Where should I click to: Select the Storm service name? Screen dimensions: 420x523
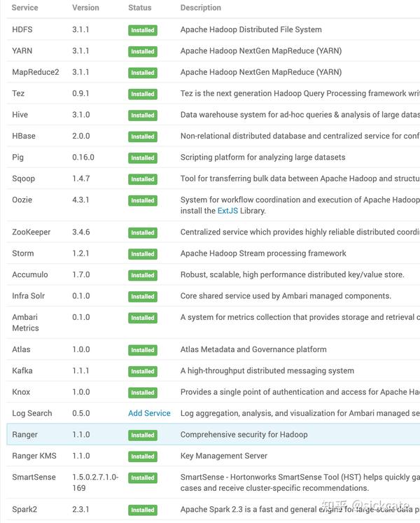coord(23,253)
